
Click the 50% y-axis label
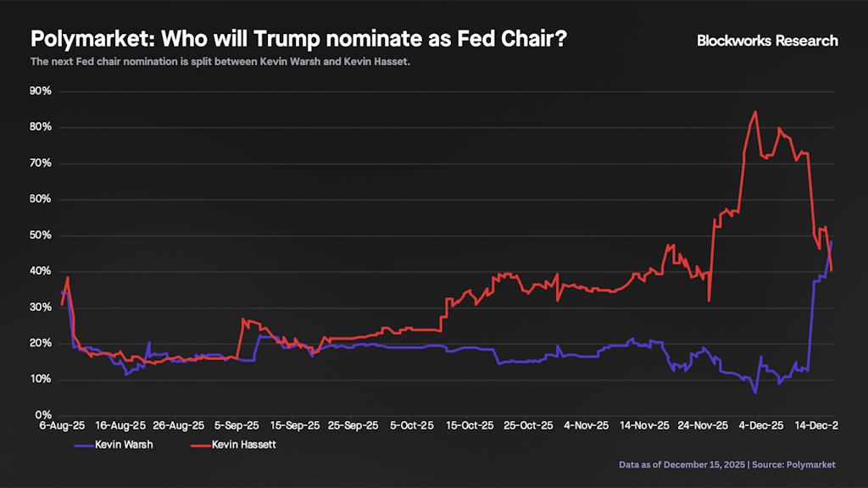(x=41, y=235)
